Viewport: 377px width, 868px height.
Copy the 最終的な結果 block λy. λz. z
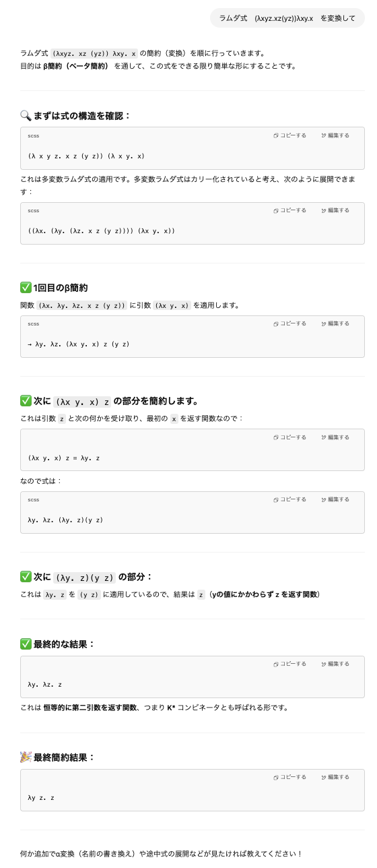click(289, 664)
